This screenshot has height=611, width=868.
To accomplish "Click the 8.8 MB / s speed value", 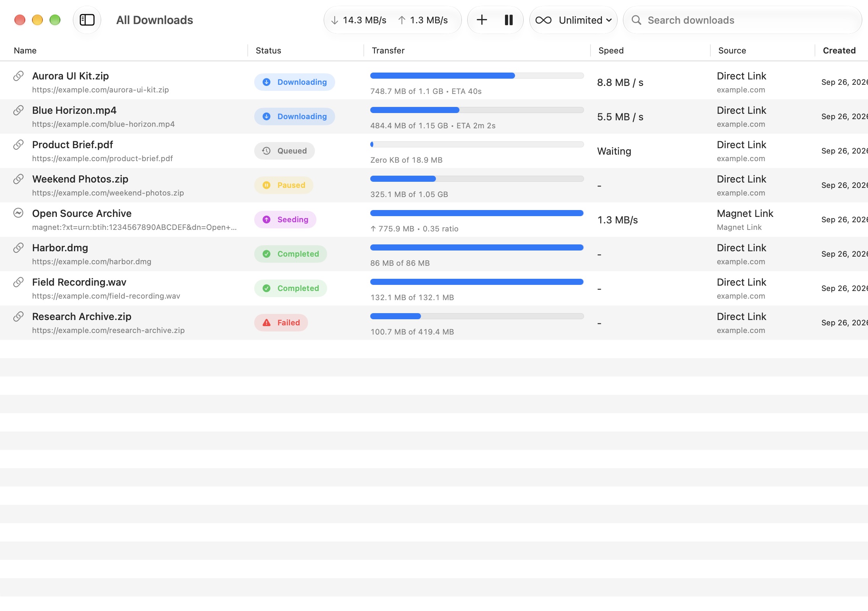I will (x=620, y=82).
